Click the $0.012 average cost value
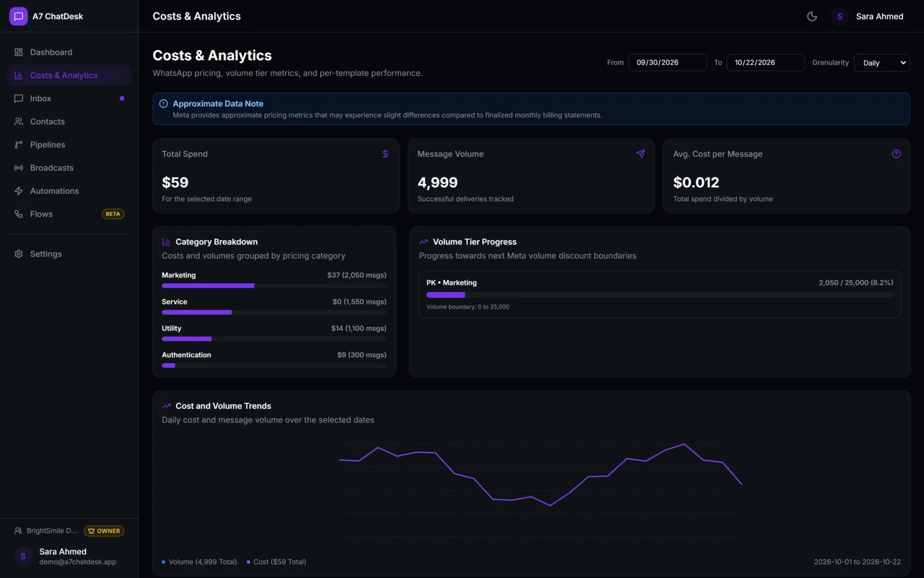Image resolution: width=924 pixels, height=578 pixels. pos(696,183)
